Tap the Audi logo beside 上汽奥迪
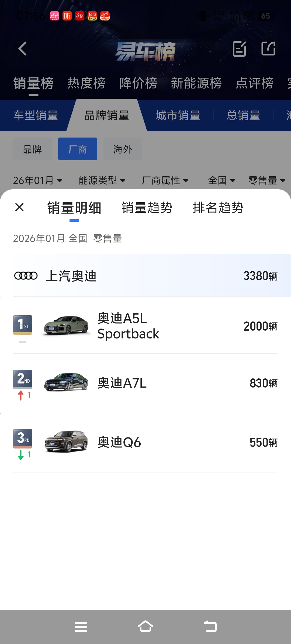The image size is (291, 644). tap(26, 276)
